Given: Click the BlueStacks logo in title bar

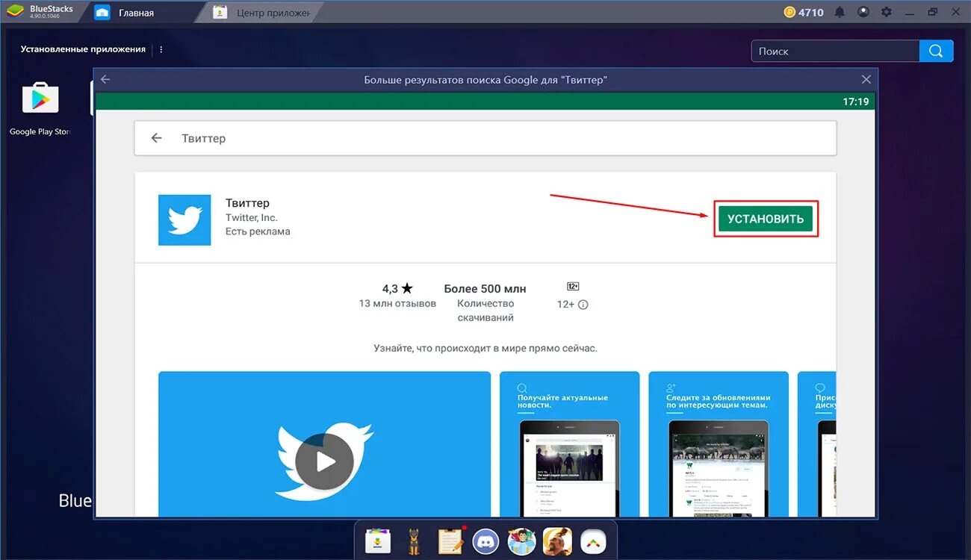Looking at the screenshot, I should click(x=15, y=12).
